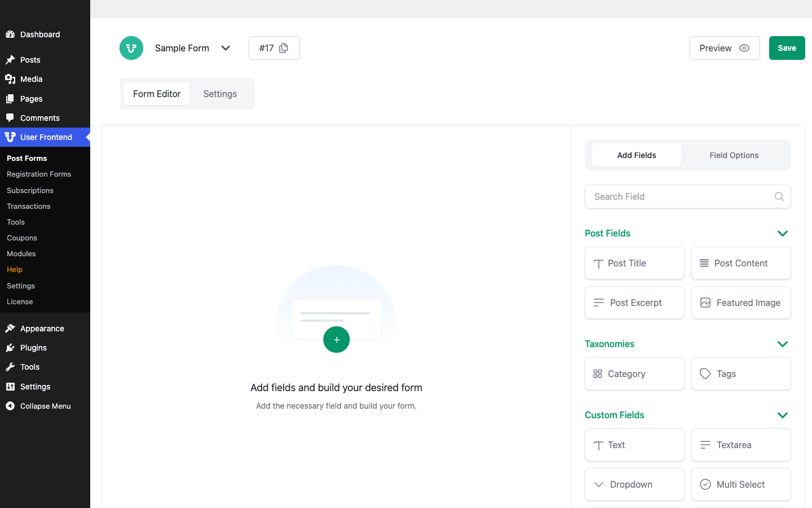Image resolution: width=812 pixels, height=508 pixels.
Task: Click the search magnifier icon
Action: [779, 196]
